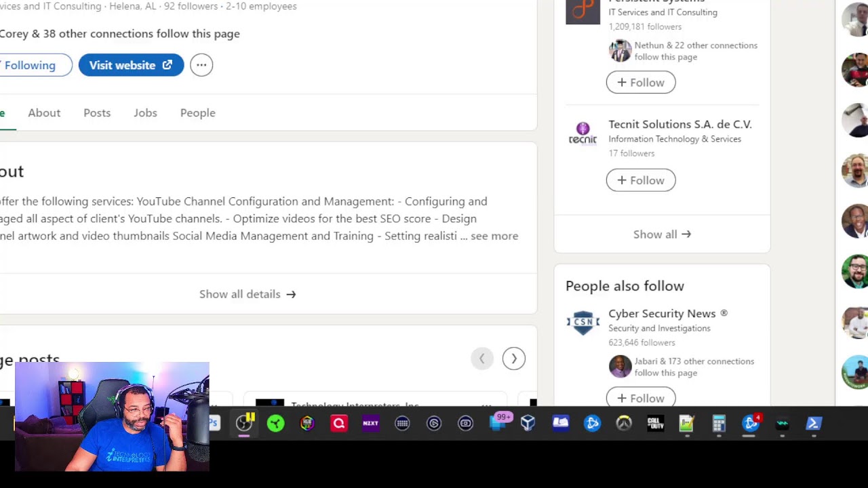Open Photoshop from the taskbar
This screenshot has width=868, height=488.
pyautogui.click(x=214, y=424)
